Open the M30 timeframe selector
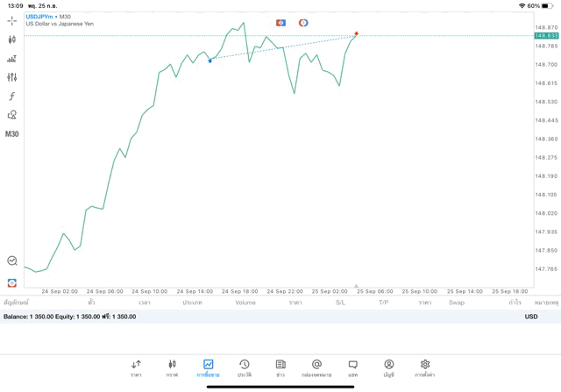Viewport: 561px width, 392px height. (11, 134)
